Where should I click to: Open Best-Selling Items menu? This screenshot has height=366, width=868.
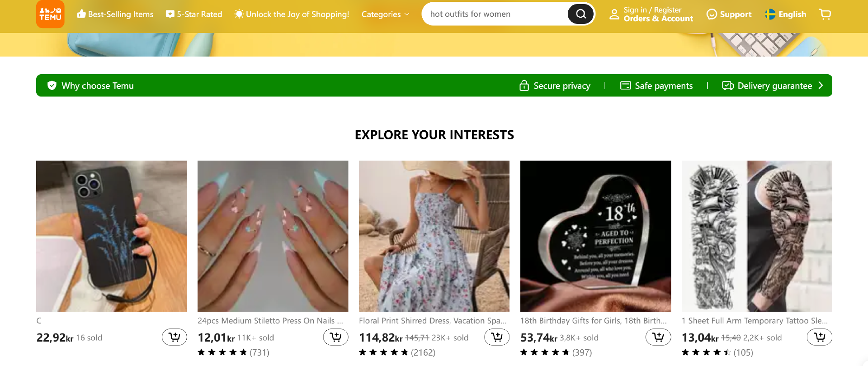pyautogui.click(x=115, y=14)
